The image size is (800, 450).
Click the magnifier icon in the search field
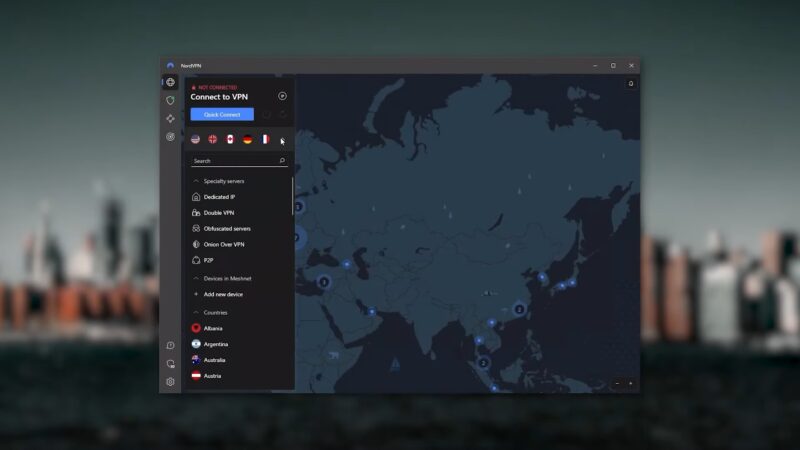[x=282, y=161]
